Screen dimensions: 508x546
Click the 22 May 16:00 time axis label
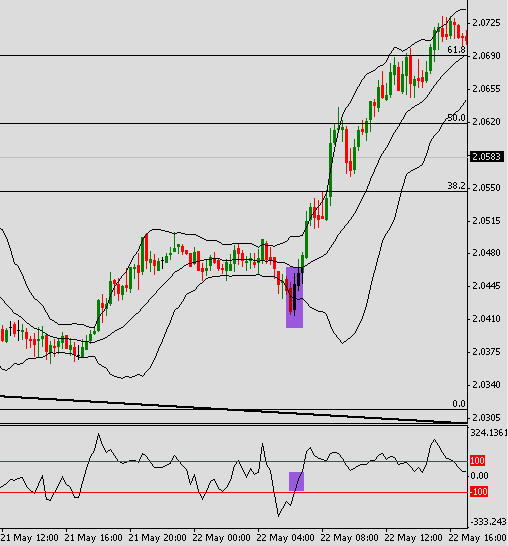(x=478, y=538)
